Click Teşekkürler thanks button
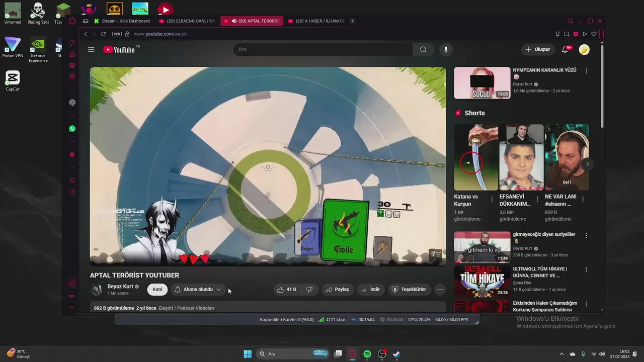This screenshot has height=362, width=644. pyautogui.click(x=409, y=289)
